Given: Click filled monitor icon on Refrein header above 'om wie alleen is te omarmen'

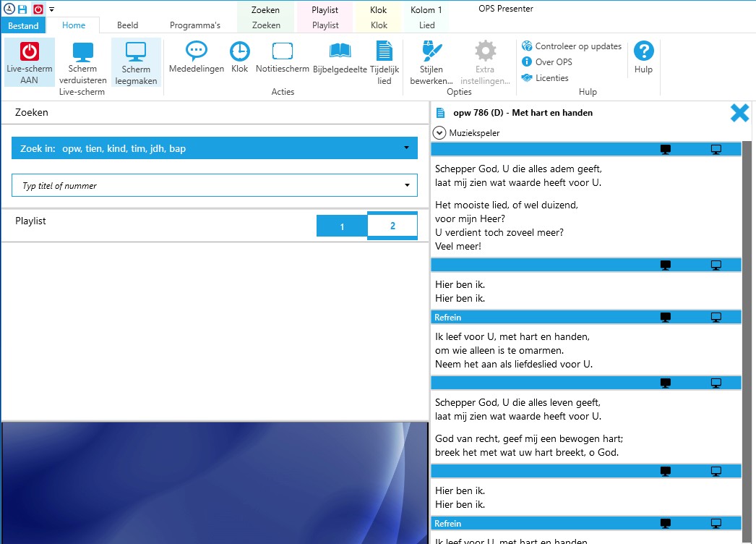Looking at the screenshot, I should [666, 317].
